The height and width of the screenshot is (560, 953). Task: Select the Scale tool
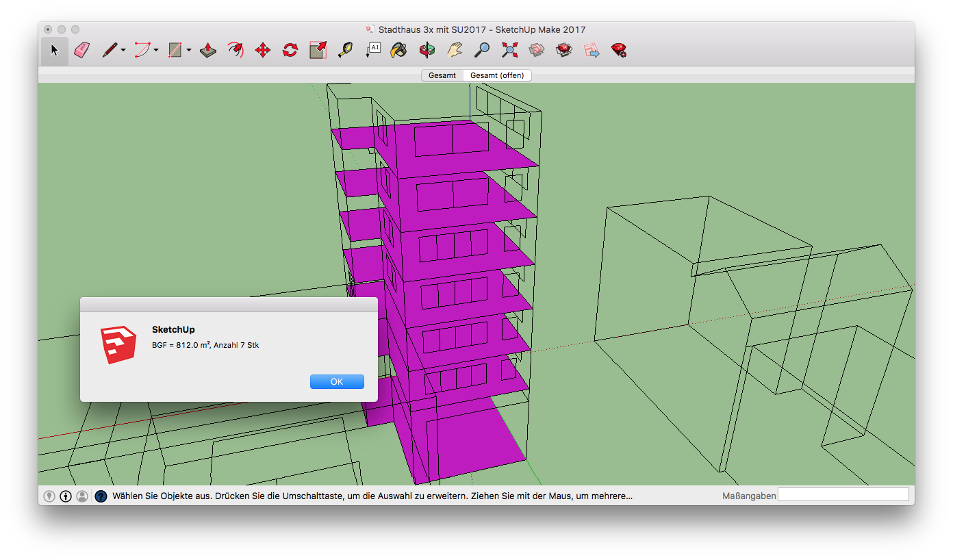(318, 50)
